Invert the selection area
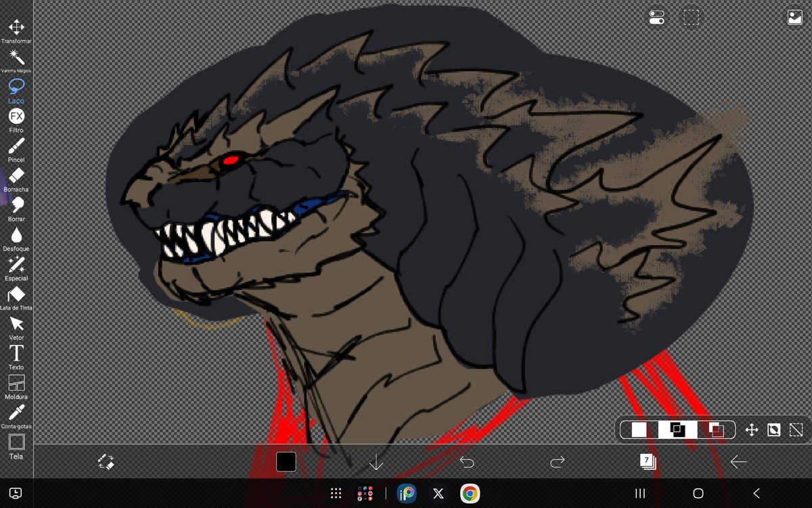Image resolution: width=812 pixels, height=508 pixels. [x=774, y=429]
